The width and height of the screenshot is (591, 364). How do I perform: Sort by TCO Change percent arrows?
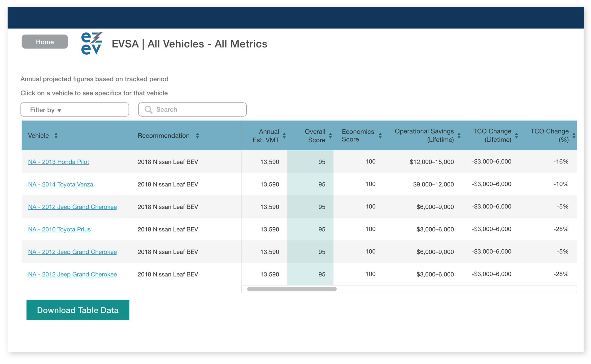[x=574, y=135]
